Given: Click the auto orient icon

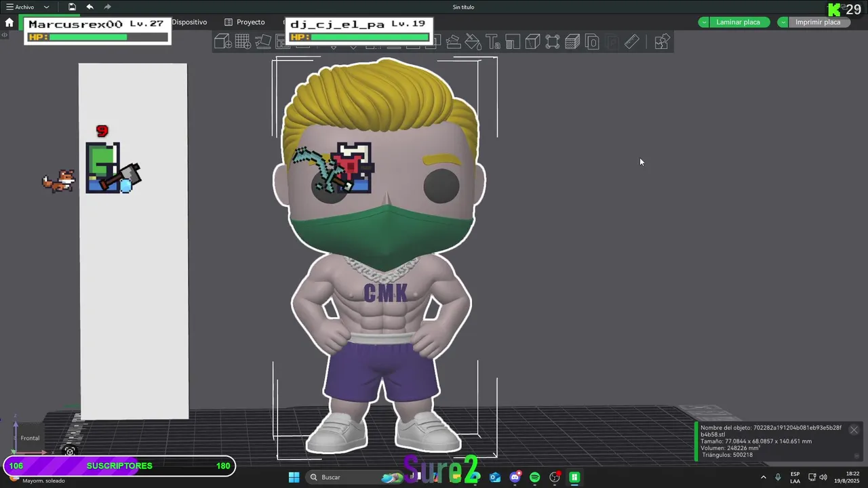Looking at the screenshot, I should coord(263,42).
